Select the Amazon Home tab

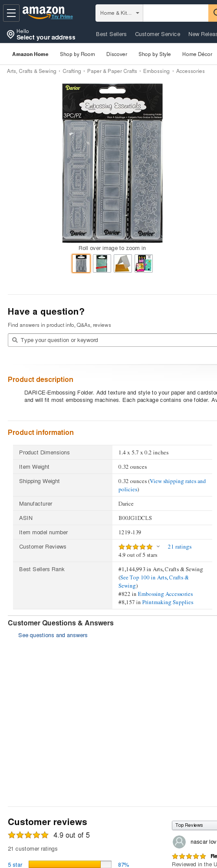click(30, 54)
